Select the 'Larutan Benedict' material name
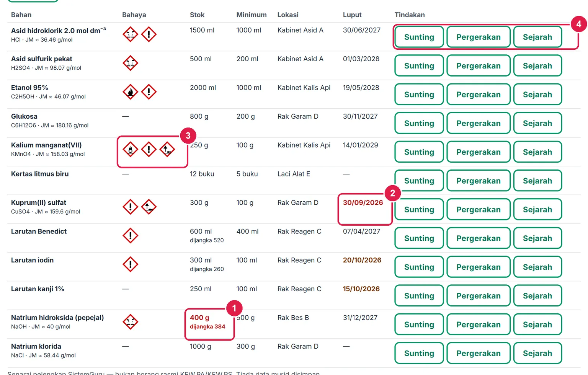 click(39, 232)
